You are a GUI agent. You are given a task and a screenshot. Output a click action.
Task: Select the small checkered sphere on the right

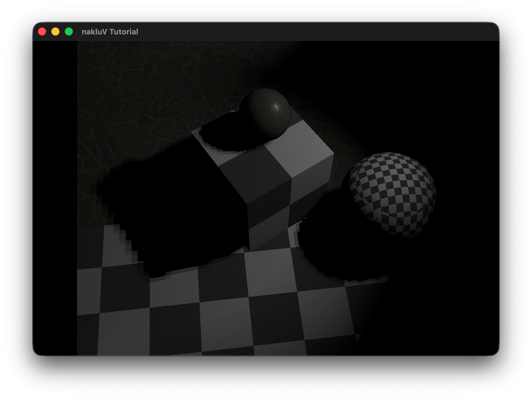tap(392, 193)
